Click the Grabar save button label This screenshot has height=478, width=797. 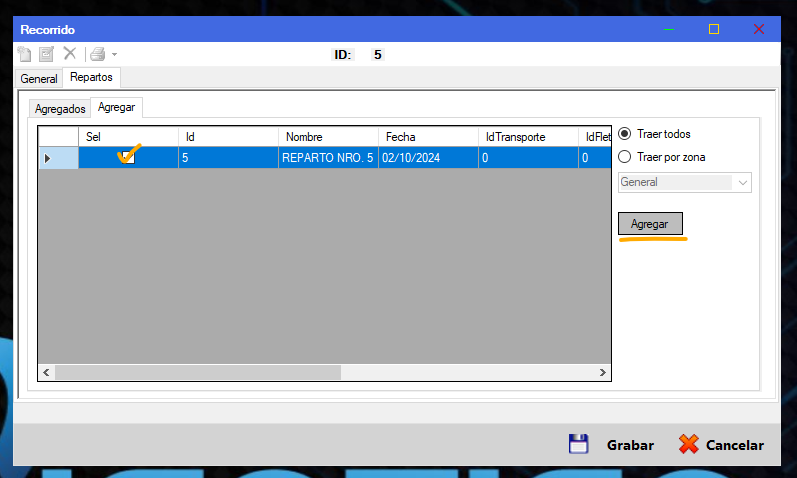coord(630,446)
